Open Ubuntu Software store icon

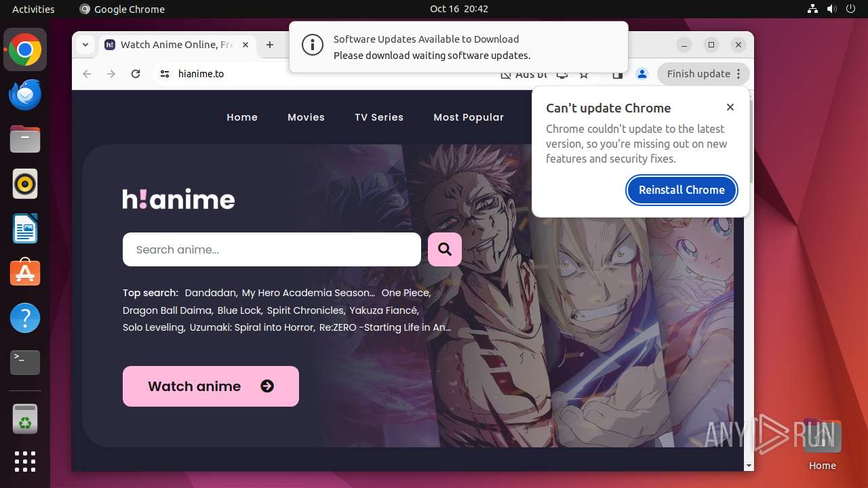point(25,273)
